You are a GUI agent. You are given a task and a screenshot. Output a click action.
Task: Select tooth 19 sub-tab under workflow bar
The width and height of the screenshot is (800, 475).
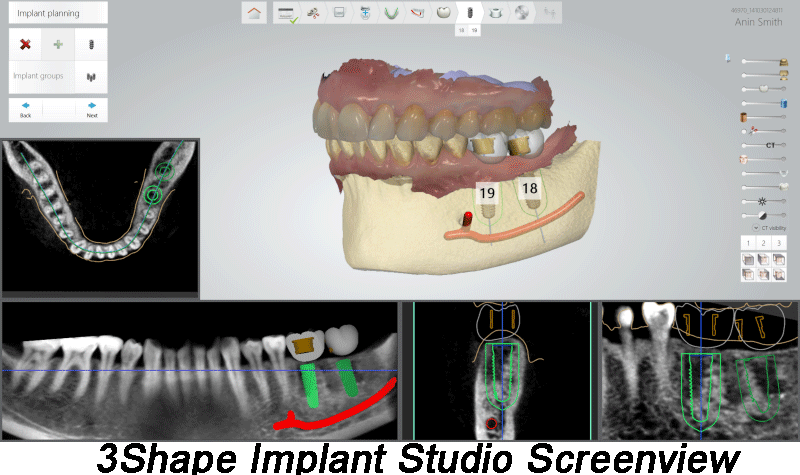click(x=474, y=31)
